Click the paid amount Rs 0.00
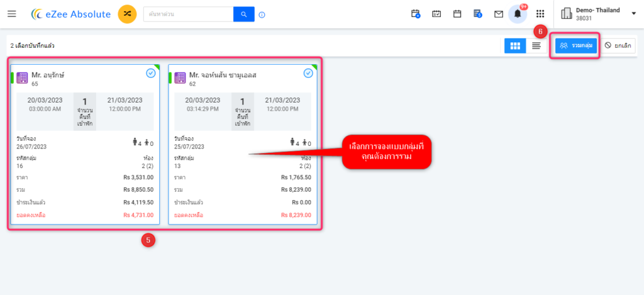 coord(301,202)
